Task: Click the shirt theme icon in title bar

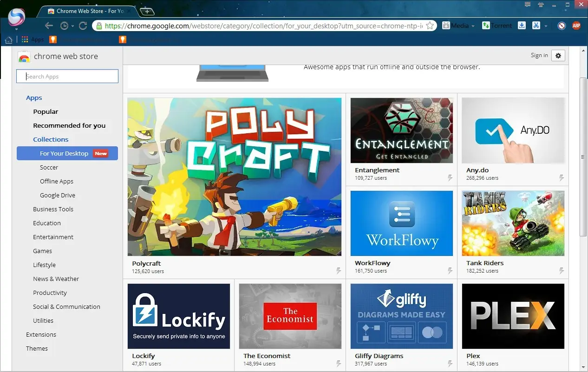Action: click(541, 4)
